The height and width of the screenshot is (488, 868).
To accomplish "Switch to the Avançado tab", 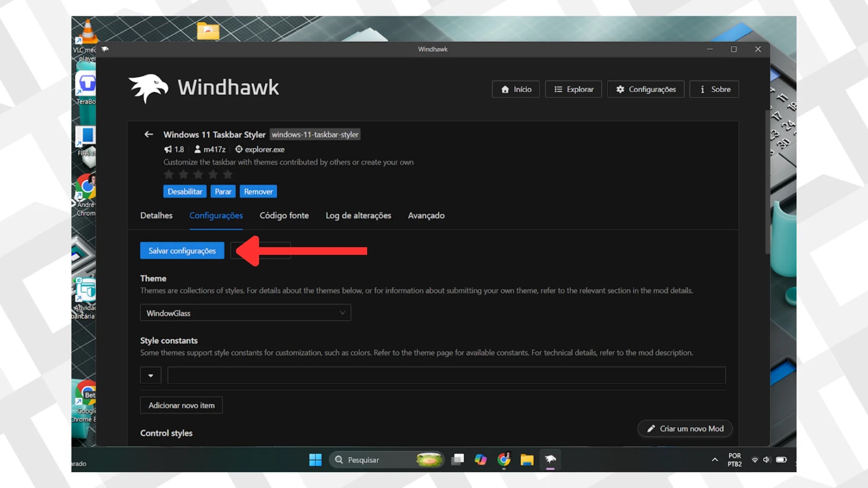I will (x=426, y=216).
